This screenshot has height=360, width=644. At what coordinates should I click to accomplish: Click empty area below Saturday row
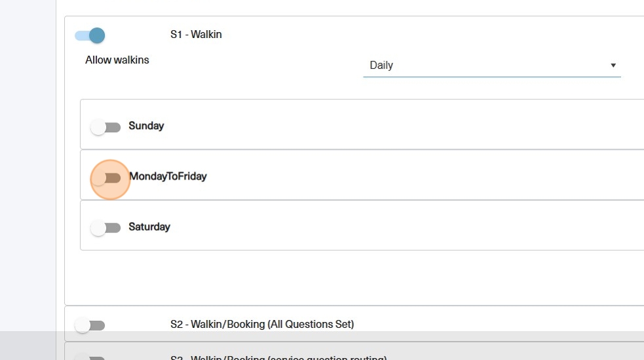[354, 278]
